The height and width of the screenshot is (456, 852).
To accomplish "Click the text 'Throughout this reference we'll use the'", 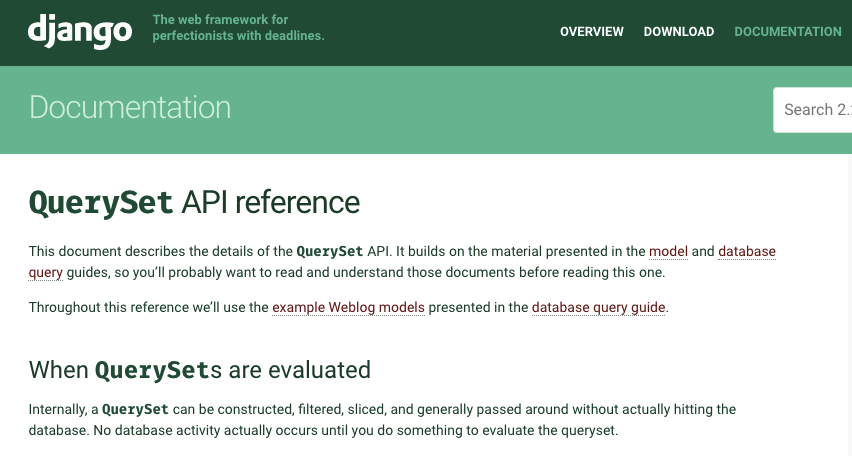I will [x=148, y=308].
